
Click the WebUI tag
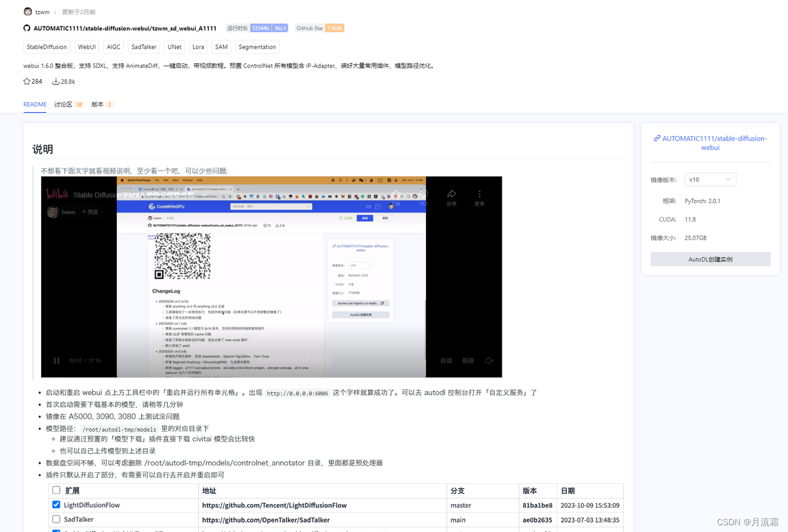coord(87,47)
